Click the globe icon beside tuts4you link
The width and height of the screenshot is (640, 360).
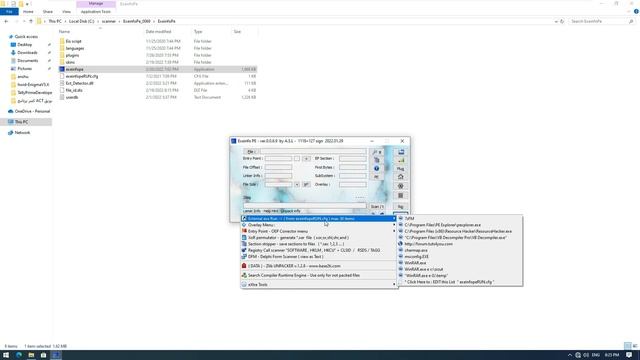click(x=401, y=244)
